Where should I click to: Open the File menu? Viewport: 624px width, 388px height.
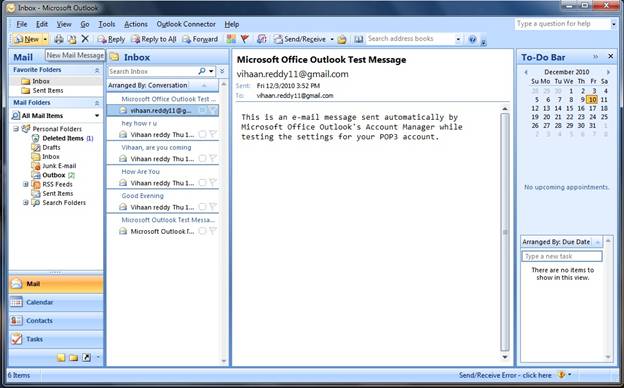21,24
